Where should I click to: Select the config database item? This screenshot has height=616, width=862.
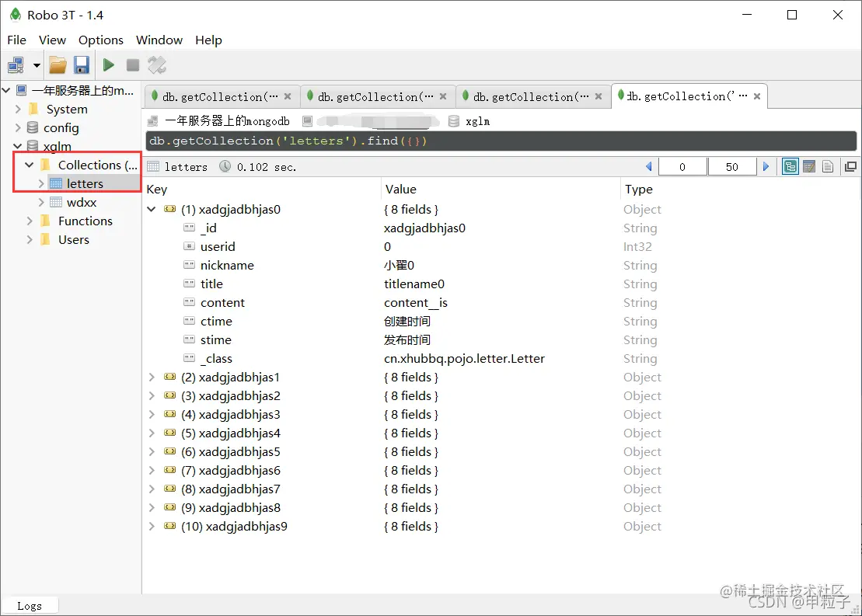[x=61, y=127]
